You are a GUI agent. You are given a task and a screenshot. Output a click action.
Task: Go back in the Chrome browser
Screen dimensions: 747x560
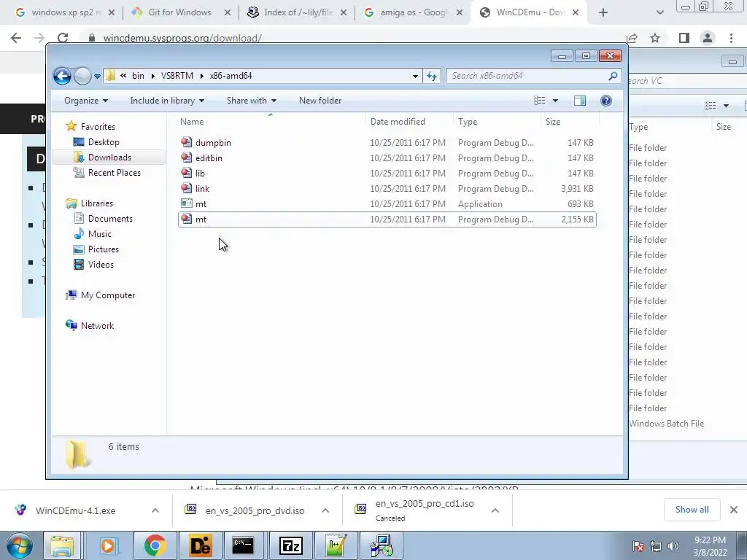[16, 38]
